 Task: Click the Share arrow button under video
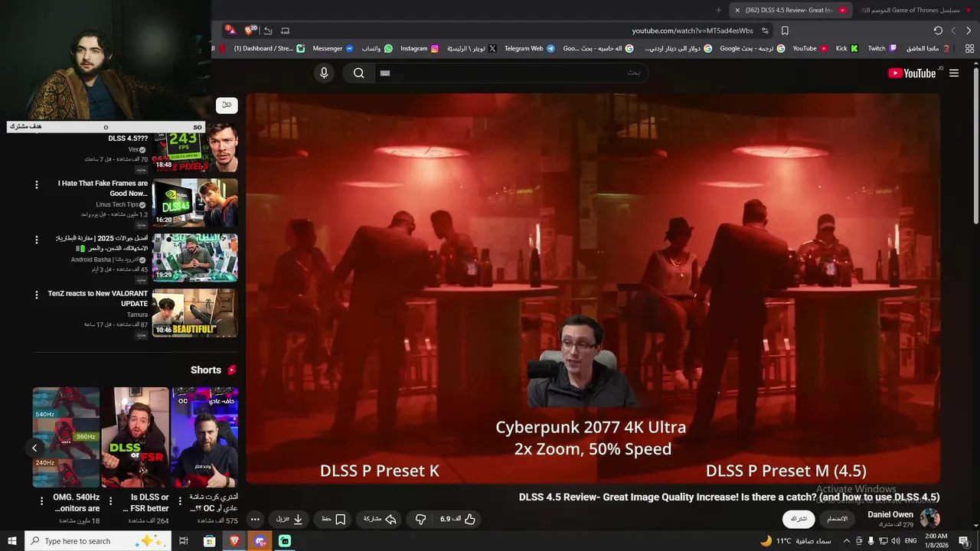pyautogui.click(x=381, y=519)
